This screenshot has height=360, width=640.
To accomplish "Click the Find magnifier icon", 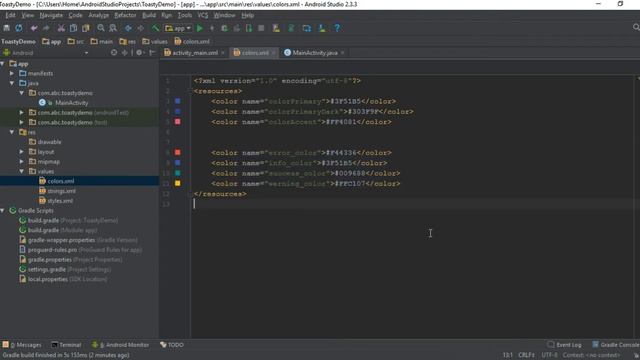I will (x=101, y=28).
